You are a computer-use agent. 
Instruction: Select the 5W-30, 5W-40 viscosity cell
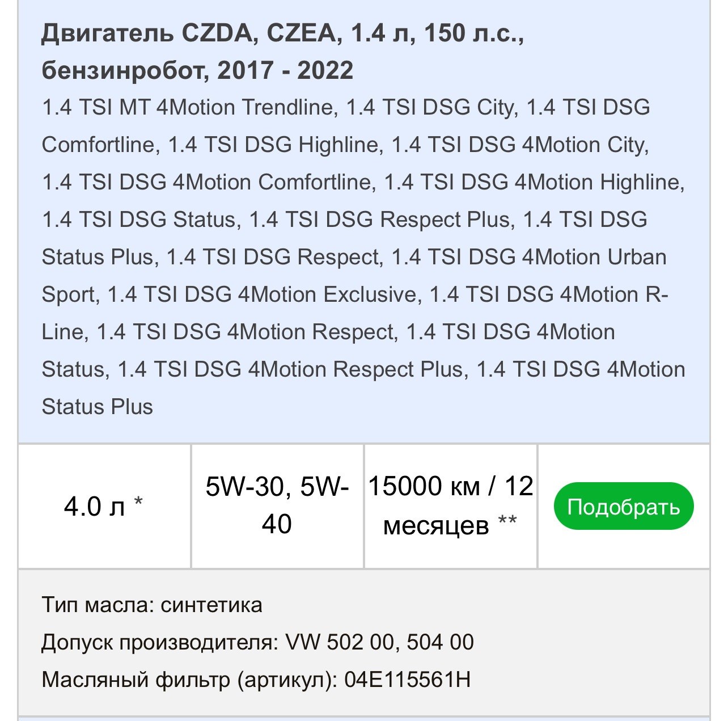(x=277, y=505)
